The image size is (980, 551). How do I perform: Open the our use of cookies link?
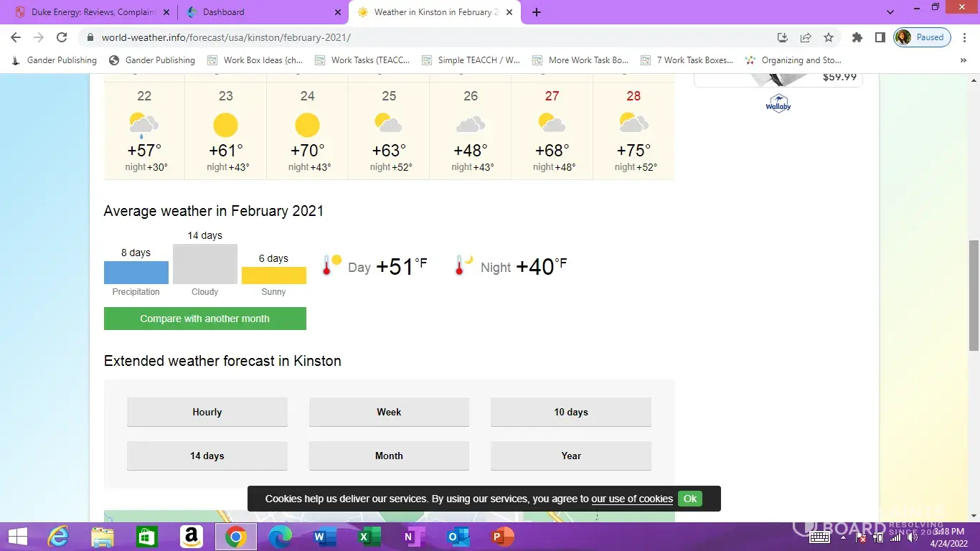(631, 499)
